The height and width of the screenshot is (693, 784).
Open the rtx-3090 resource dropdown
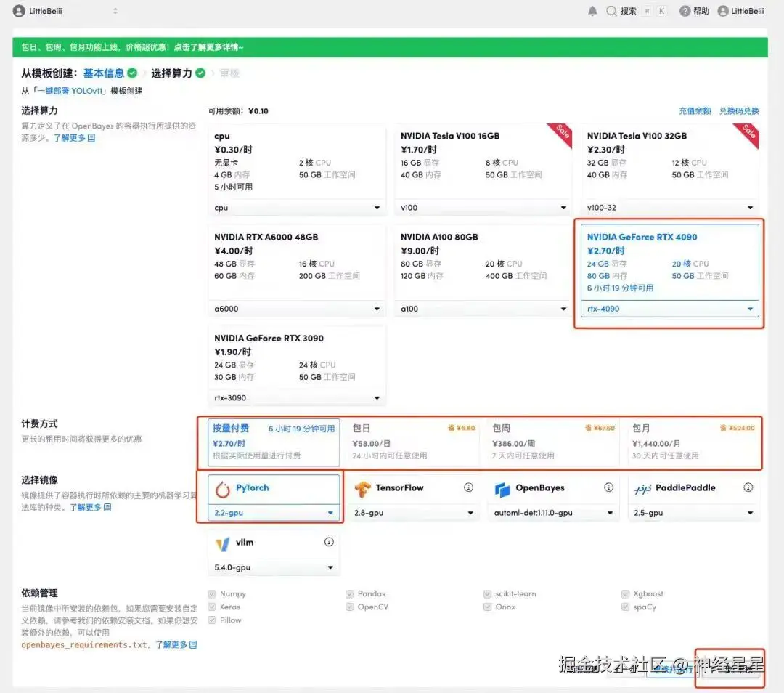click(297, 398)
